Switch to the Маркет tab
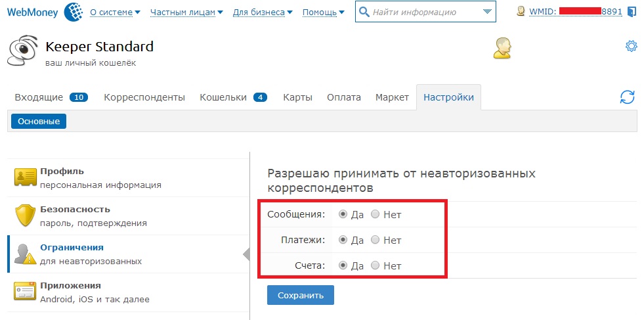 click(x=392, y=97)
